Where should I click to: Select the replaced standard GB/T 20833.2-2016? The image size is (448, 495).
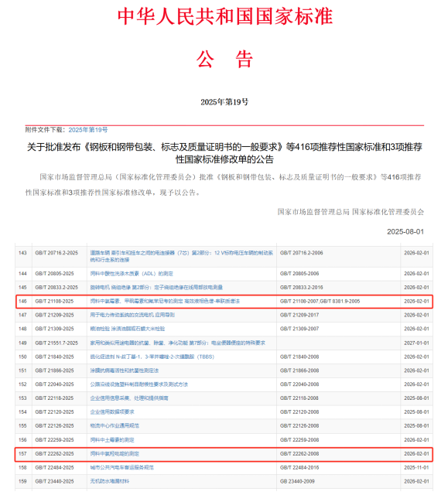pyautogui.click(x=302, y=287)
